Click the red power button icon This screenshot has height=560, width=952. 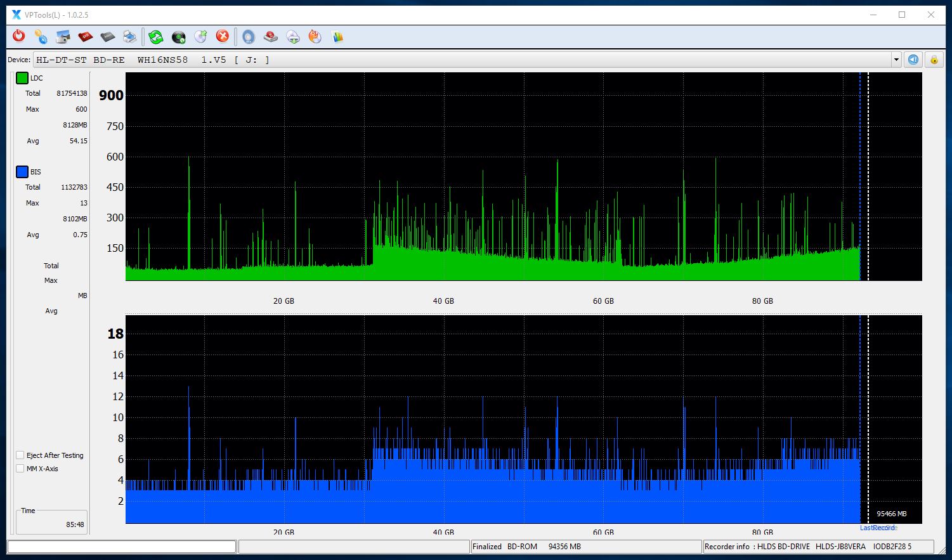click(19, 37)
